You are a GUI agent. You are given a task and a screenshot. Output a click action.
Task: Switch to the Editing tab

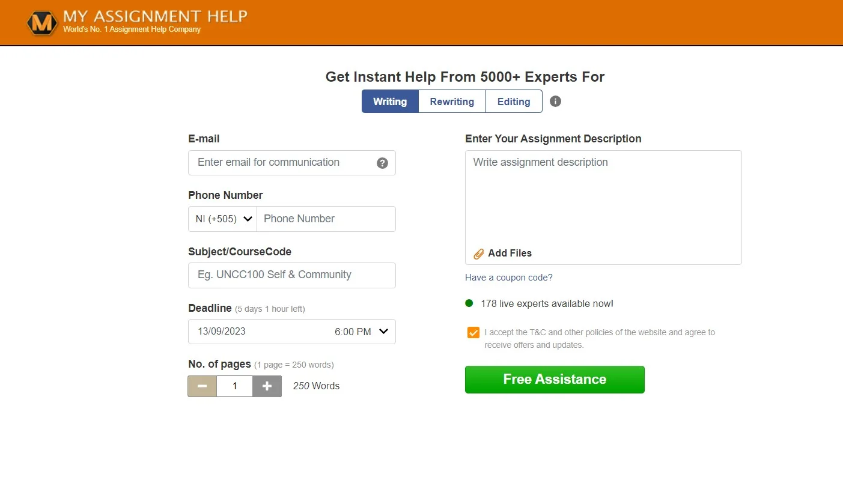[514, 102]
